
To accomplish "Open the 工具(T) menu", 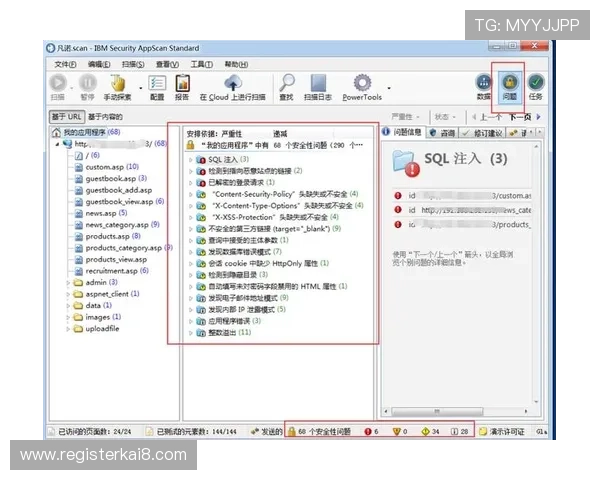I will coord(202,64).
